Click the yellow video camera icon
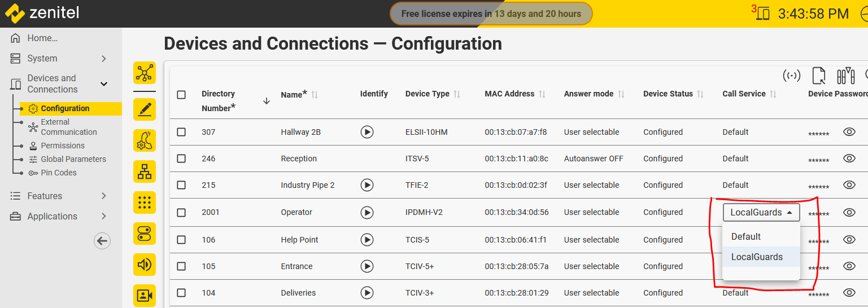 [145, 296]
